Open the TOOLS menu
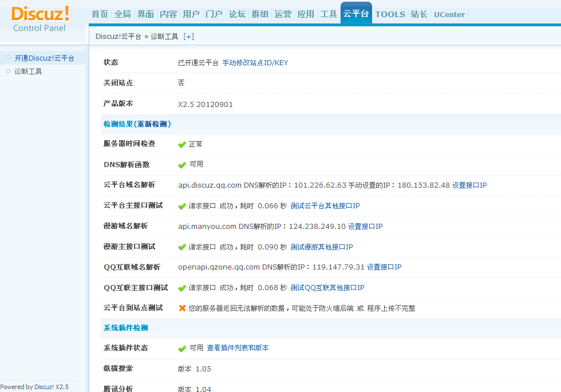Image resolution: width=561 pixels, height=392 pixels. click(x=390, y=14)
